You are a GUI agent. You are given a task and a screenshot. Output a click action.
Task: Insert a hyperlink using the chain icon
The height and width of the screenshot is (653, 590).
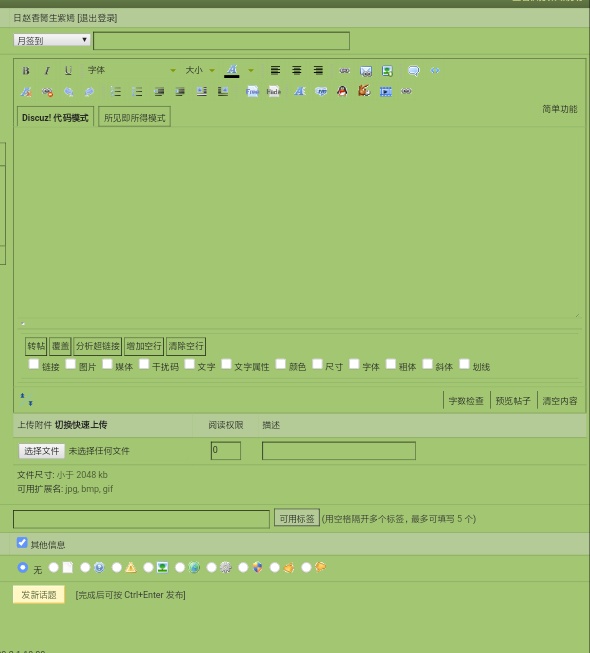pos(344,70)
